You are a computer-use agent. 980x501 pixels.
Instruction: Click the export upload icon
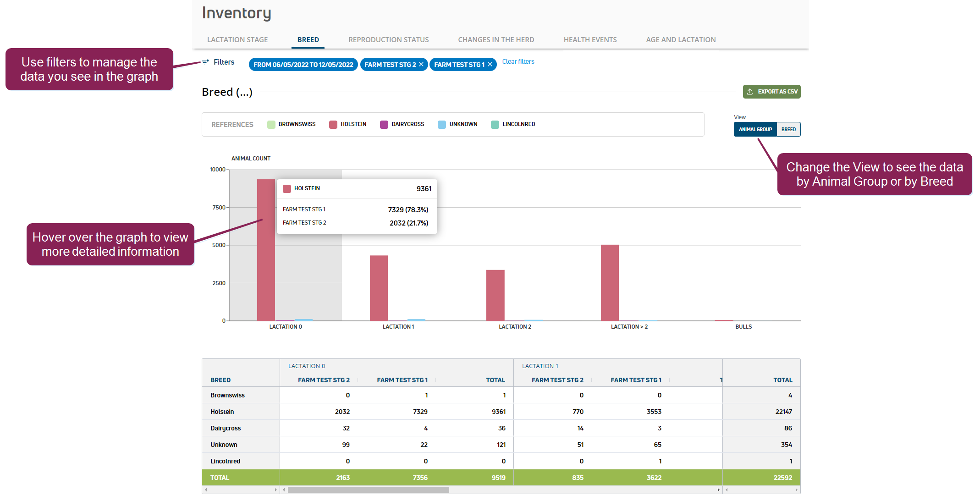click(750, 92)
